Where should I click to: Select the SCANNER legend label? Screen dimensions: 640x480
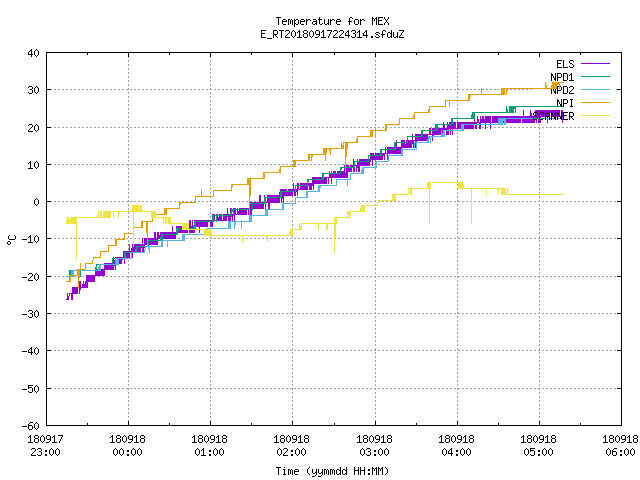point(553,116)
